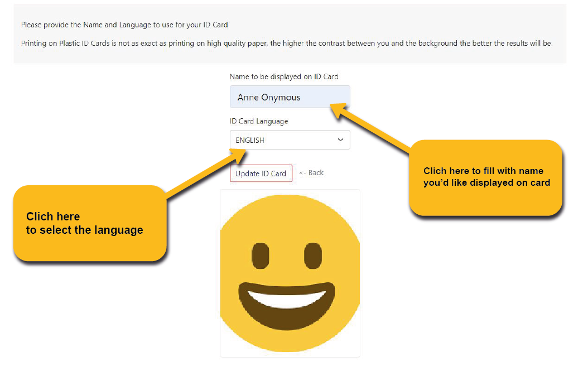Click the left eye of the smiley

tap(260, 256)
